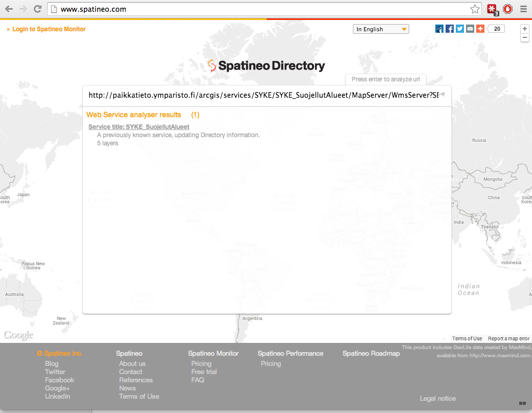Open Pricing under Spatineo Performance
This screenshot has width=532, height=413.
click(271, 363)
